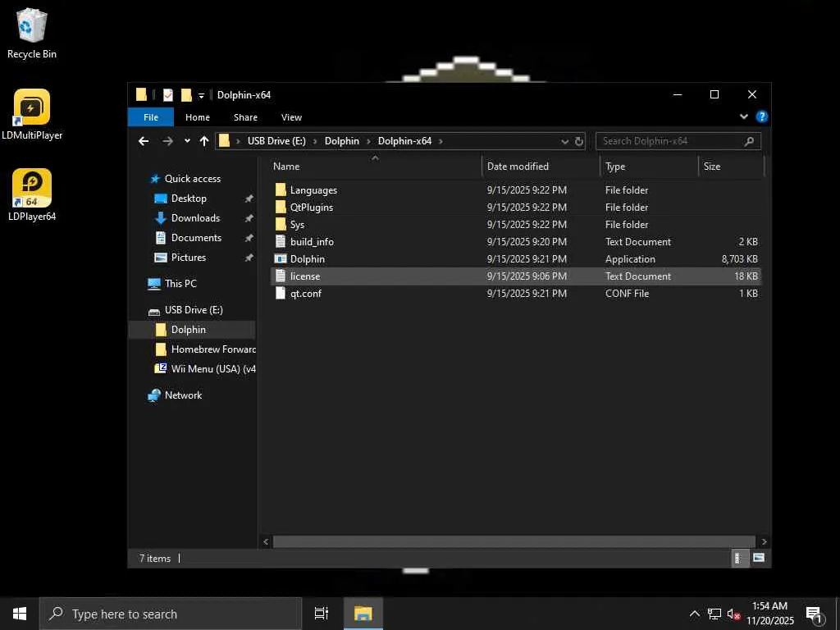Click the Properties quick access toolbar icon
This screenshot has width=840, height=630.
click(x=167, y=95)
